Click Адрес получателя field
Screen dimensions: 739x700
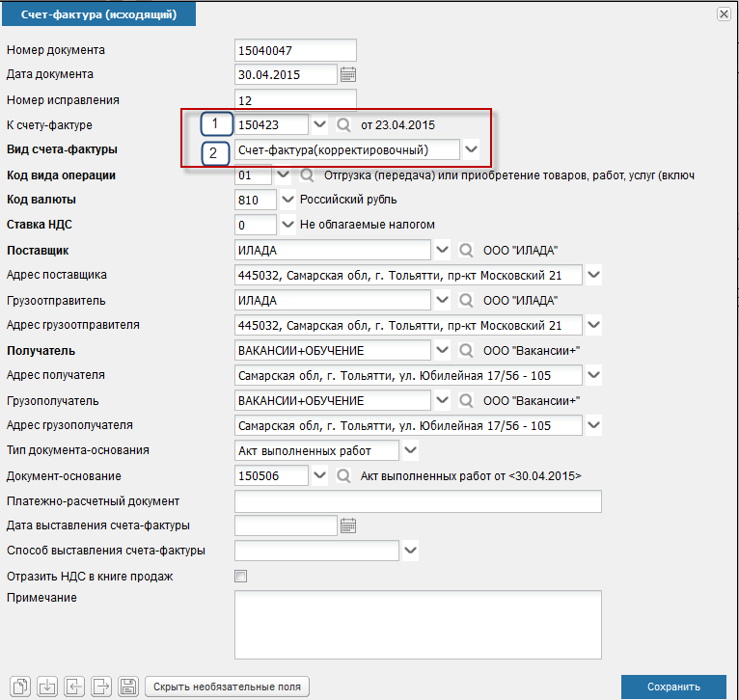pos(409,375)
